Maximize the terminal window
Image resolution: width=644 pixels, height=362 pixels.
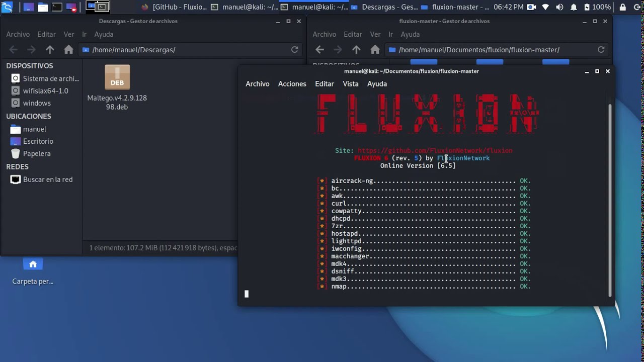597,71
